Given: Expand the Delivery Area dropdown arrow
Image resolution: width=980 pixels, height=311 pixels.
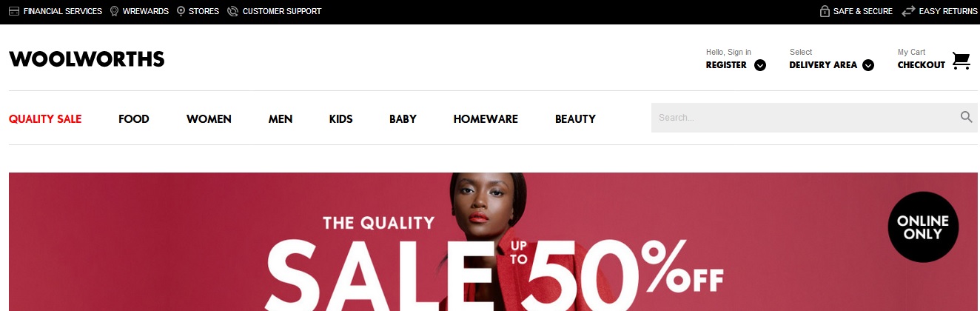Looking at the screenshot, I should coord(868,65).
